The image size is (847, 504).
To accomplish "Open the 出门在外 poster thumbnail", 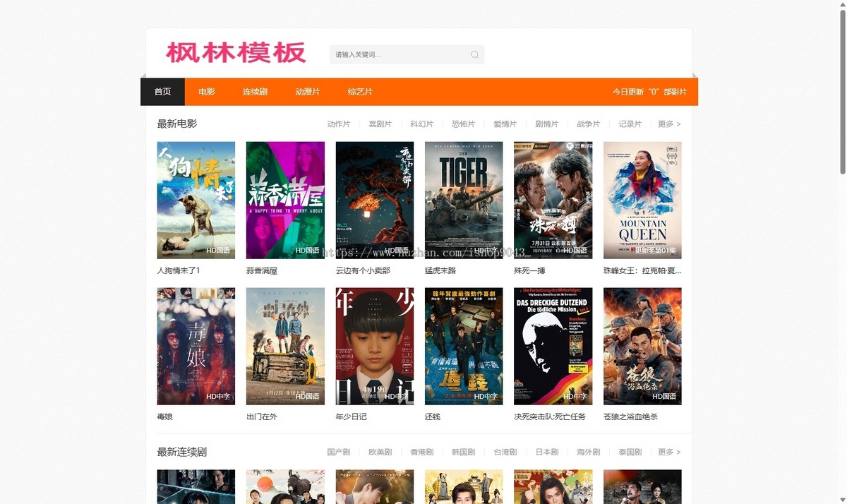I will (285, 347).
